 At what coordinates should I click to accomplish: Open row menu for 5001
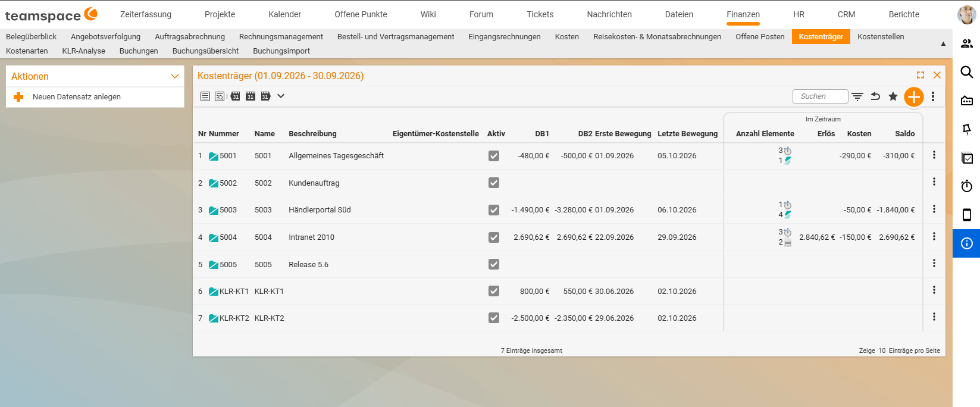click(934, 155)
